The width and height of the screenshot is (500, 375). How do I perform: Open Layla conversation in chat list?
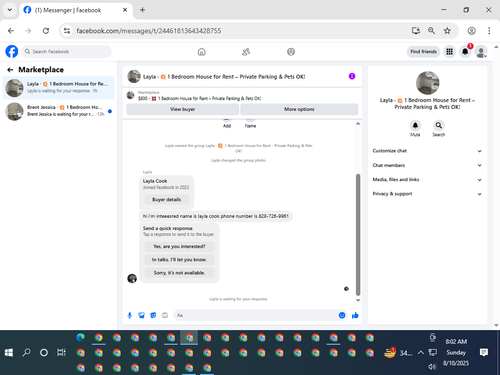59,88
